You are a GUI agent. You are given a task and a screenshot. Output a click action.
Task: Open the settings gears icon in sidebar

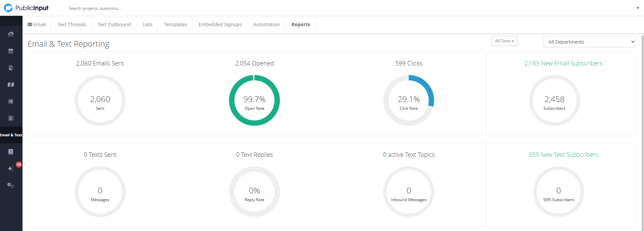click(11, 185)
